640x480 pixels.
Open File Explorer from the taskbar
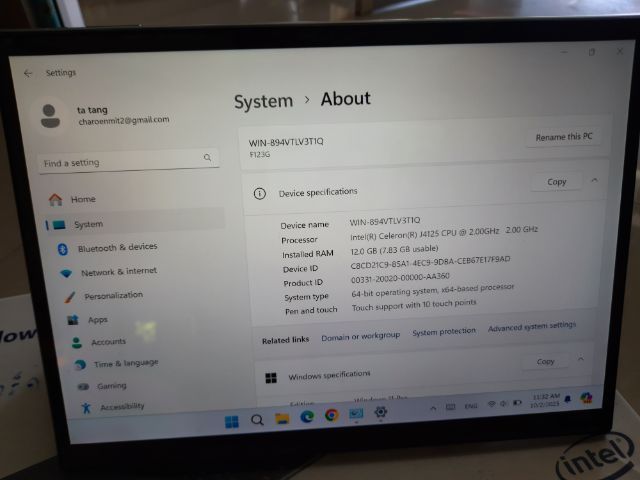[x=283, y=417]
